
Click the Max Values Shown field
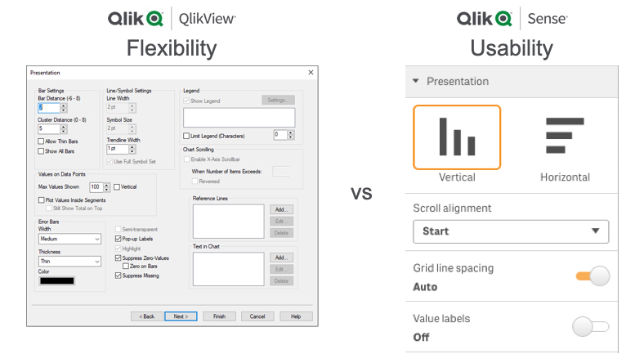pyautogui.click(x=96, y=187)
